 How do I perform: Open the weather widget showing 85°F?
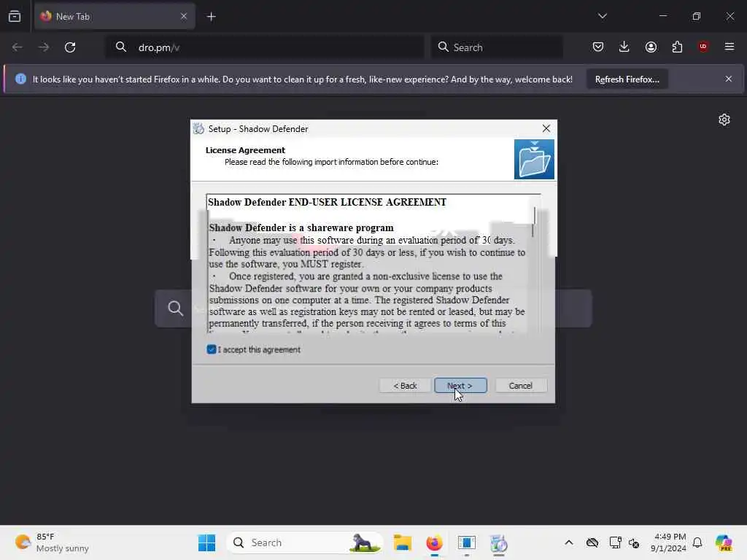pos(52,542)
